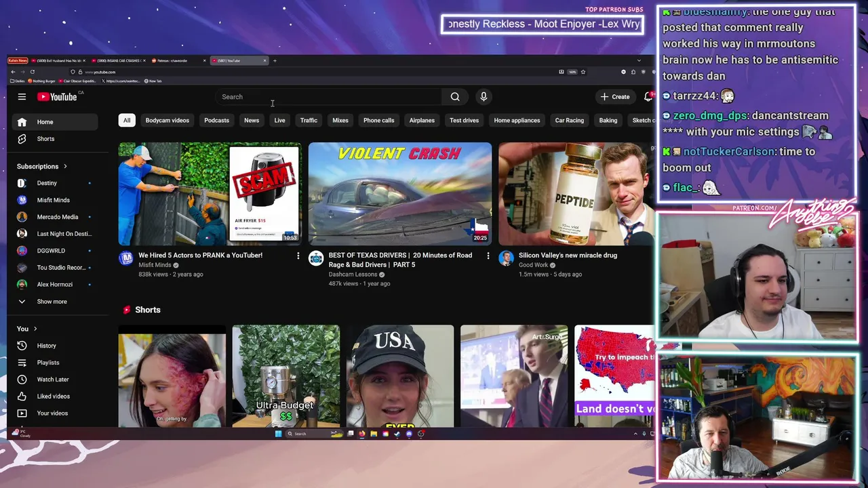This screenshot has width=868, height=488.
Task: Switch to the Patreon browser tab
Action: (x=179, y=61)
